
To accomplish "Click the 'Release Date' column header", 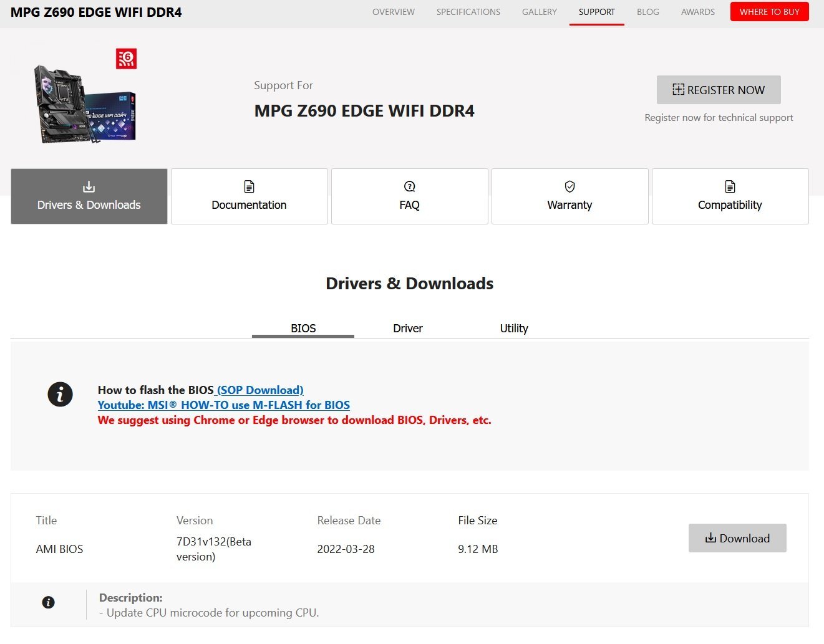I will pos(349,521).
